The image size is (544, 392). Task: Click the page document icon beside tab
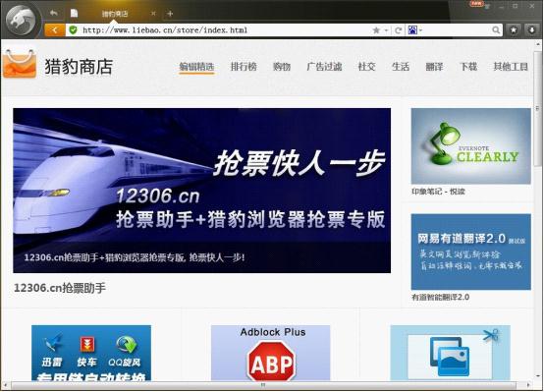pyautogui.click(x=74, y=13)
